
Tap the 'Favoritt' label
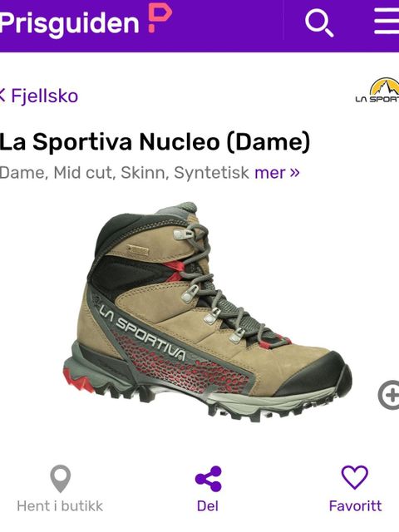tap(355, 506)
